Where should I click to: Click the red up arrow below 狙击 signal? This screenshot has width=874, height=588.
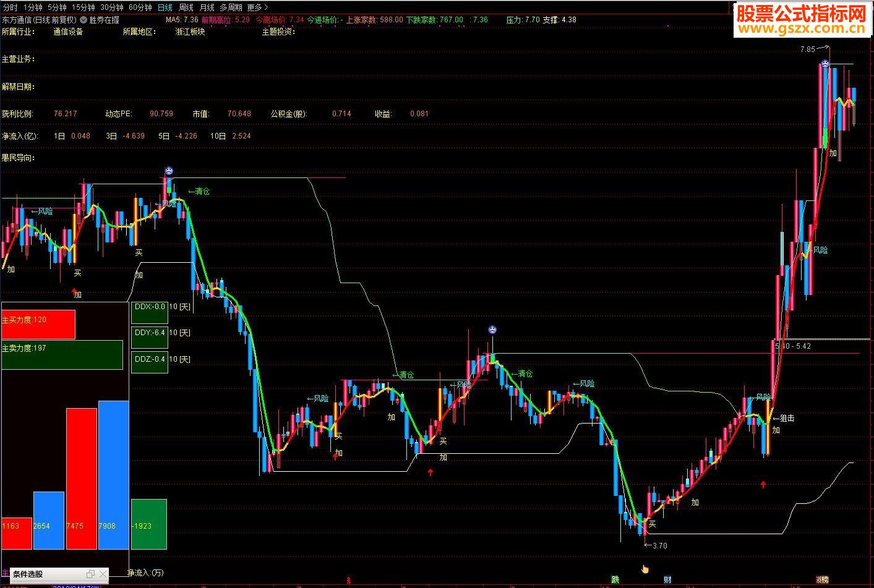point(763,485)
